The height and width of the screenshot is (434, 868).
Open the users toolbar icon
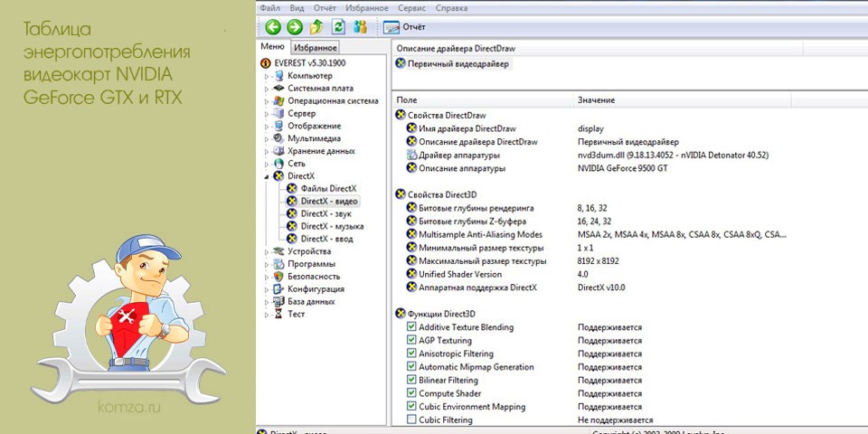click(x=361, y=26)
